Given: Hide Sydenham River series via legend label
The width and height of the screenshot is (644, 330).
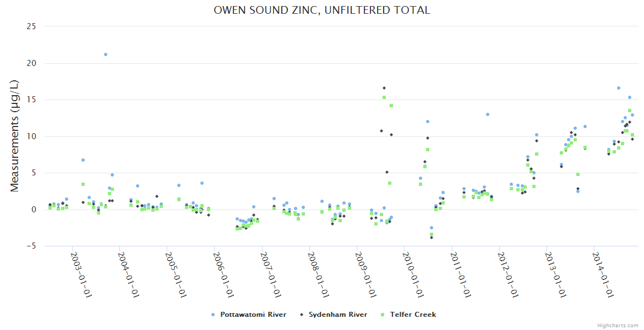Looking at the screenshot, I should (337, 315).
